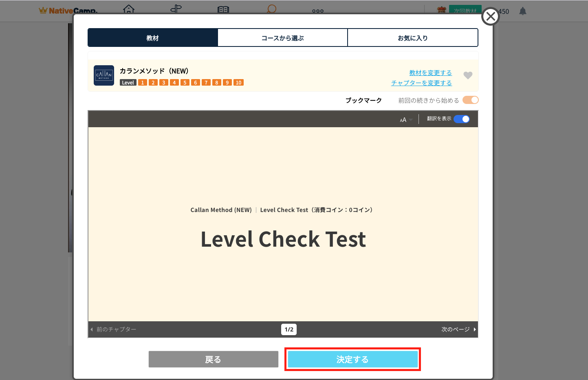Screen dimensions: 588x380
Task: Click the 決定する confirm button
Action: 352,359
